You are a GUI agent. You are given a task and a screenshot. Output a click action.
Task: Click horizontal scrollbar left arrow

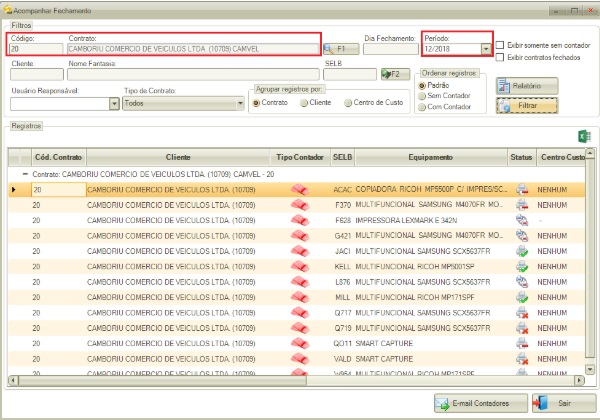pos(13,380)
